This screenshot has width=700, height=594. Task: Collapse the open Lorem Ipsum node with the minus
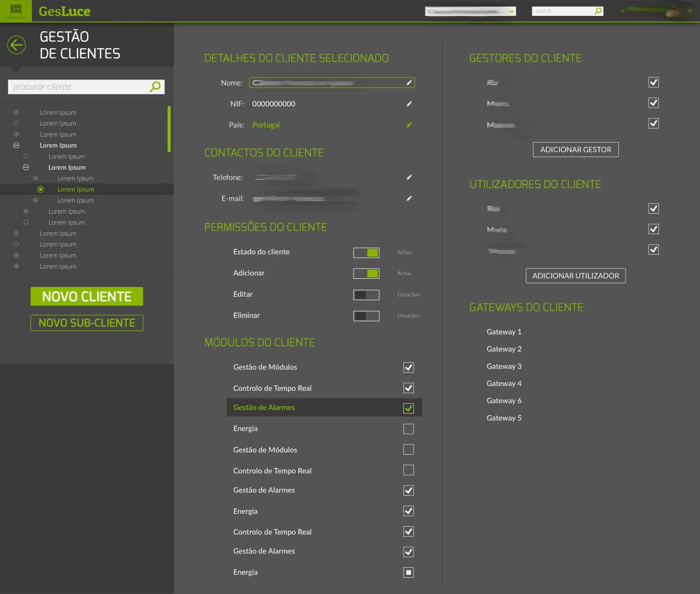pos(16,145)
